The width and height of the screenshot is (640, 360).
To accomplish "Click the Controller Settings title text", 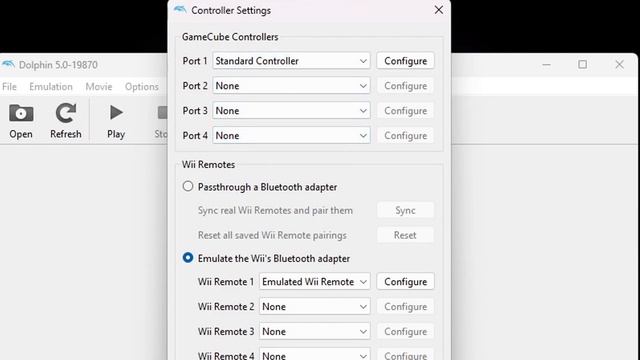I will coord(231,10).
